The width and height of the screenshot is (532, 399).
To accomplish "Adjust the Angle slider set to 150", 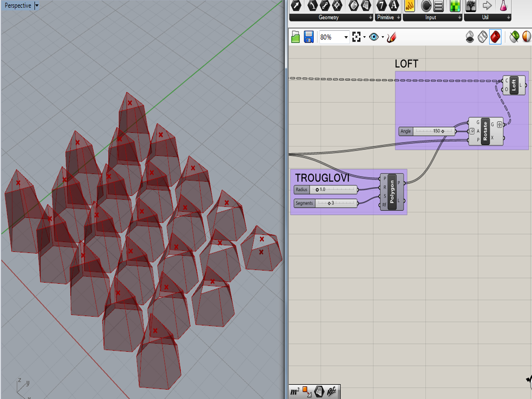I will point(427,131).
